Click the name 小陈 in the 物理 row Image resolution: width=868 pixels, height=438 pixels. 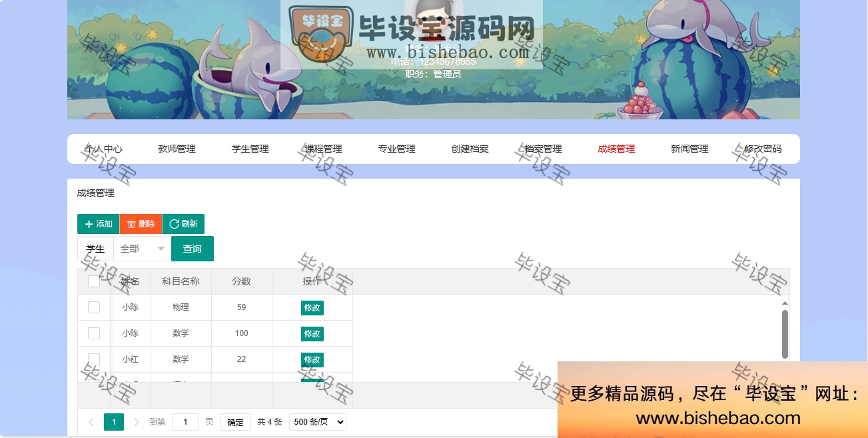pyautogui.click(x=131, y=307)
